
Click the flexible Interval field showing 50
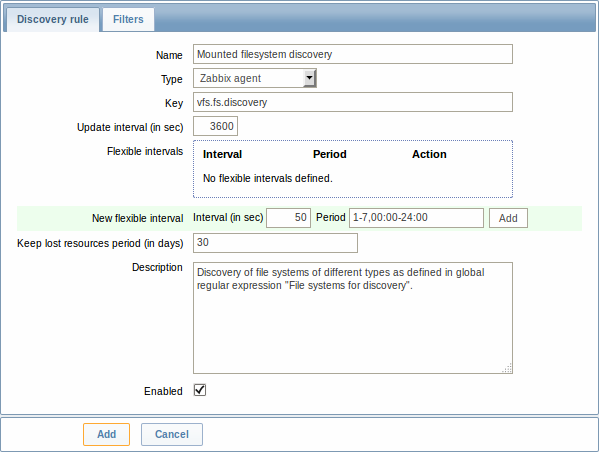(288, 218)
